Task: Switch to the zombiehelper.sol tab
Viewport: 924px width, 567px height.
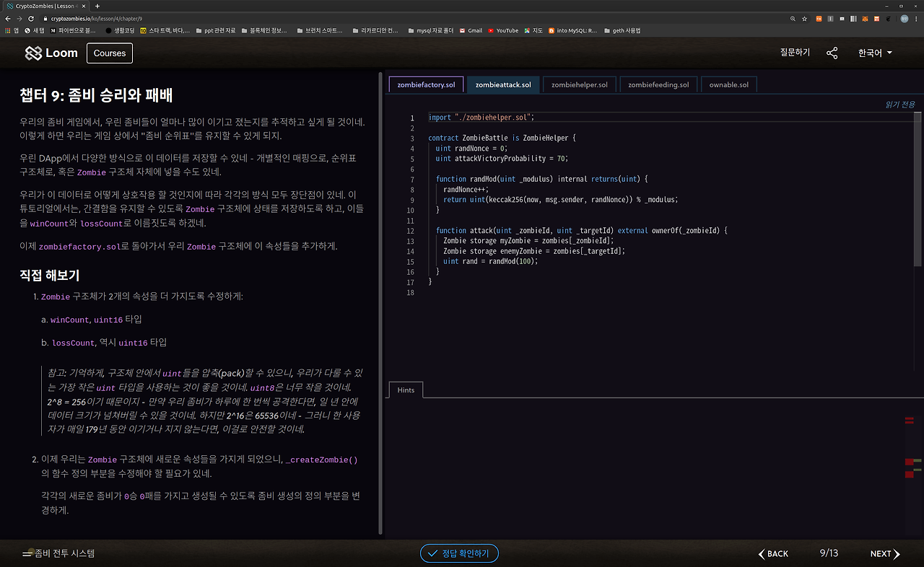Action: coord(580,84)
